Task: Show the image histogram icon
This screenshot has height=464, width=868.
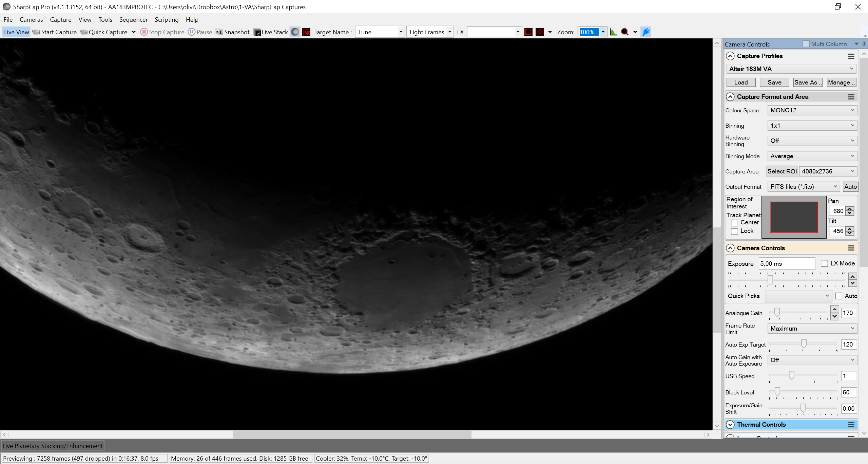Action: click(613, 32)
